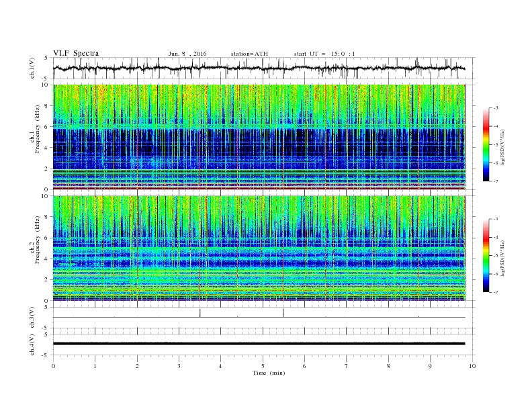Viewport: 532px width, 411px height.
Task: Click the 2 tick on Time axis
Action: (x=137, y=366)
